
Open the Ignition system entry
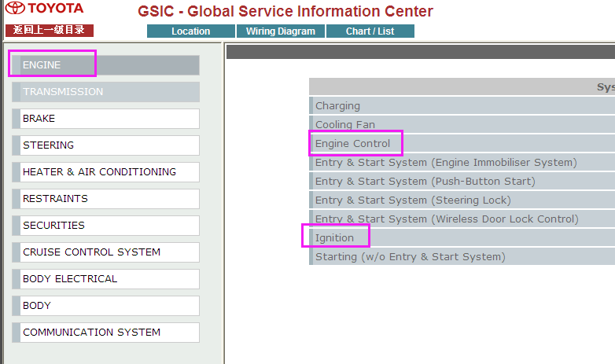click(x=334, y=238)
